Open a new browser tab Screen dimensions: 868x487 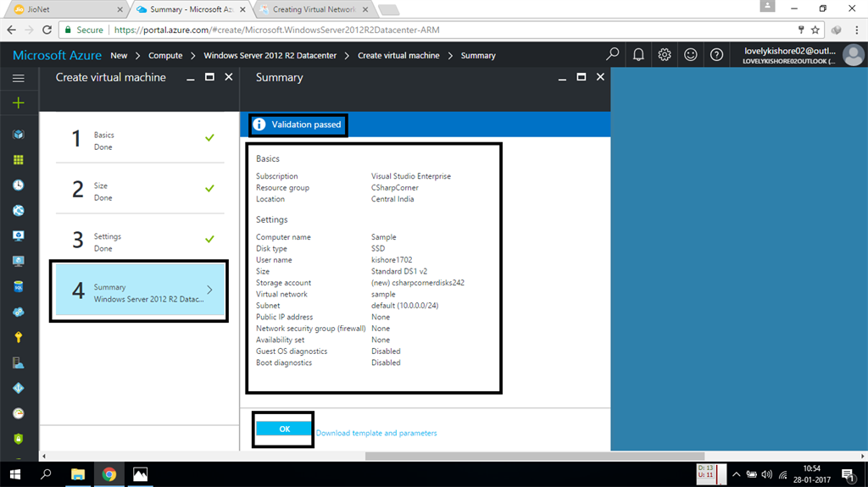[388, 10]
